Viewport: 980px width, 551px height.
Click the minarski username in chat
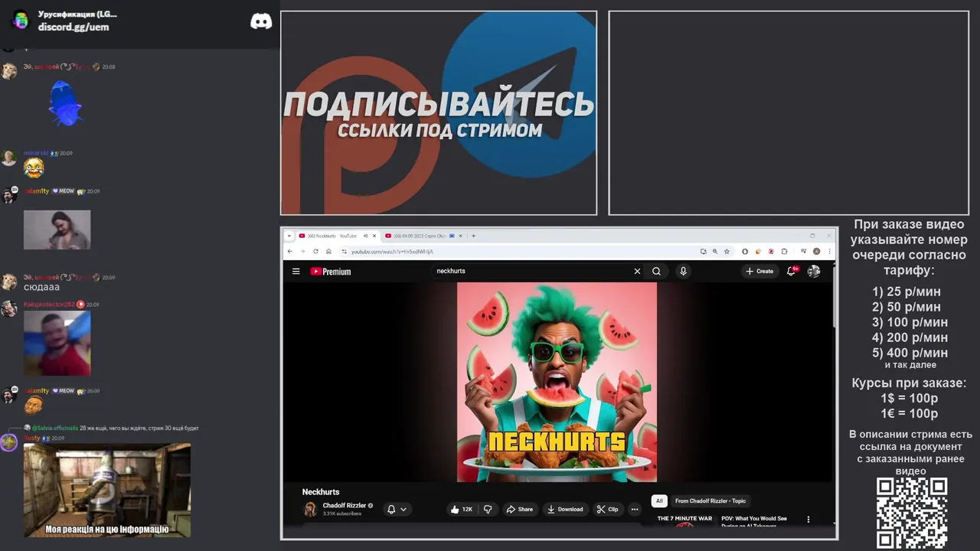35,153
